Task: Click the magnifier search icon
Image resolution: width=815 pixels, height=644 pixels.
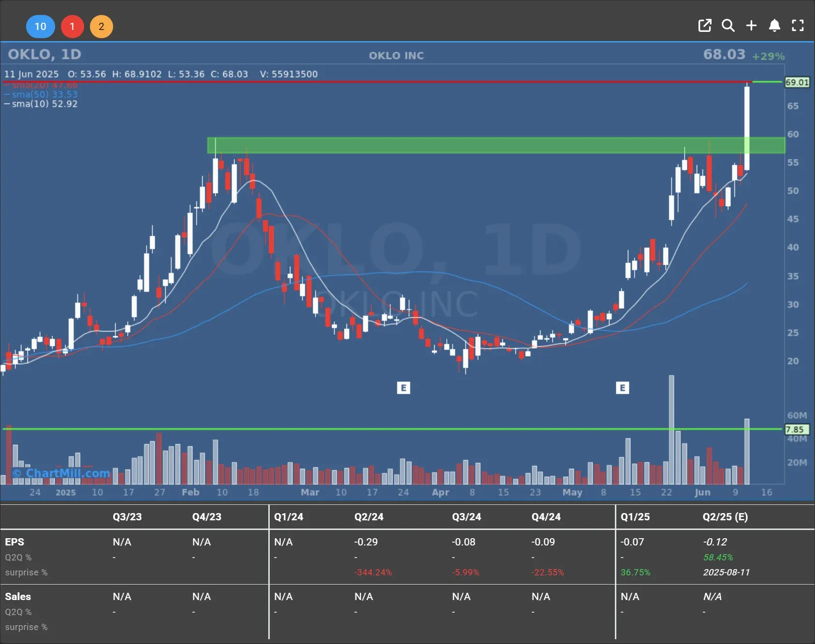Action: pyautogui.click(x=728, y=26)
